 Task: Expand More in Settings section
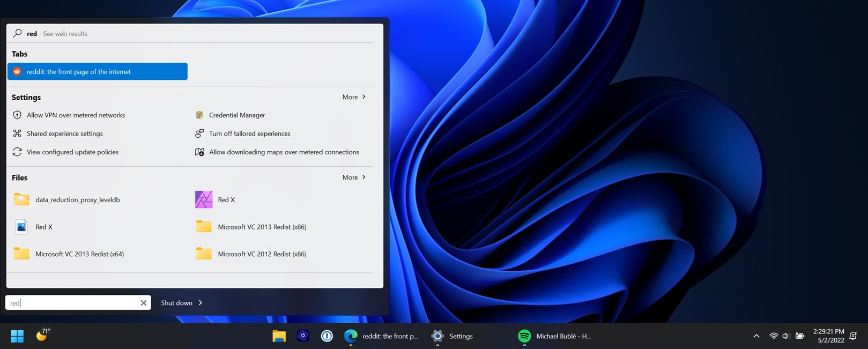pyautogui.click(x=354, y=97)
